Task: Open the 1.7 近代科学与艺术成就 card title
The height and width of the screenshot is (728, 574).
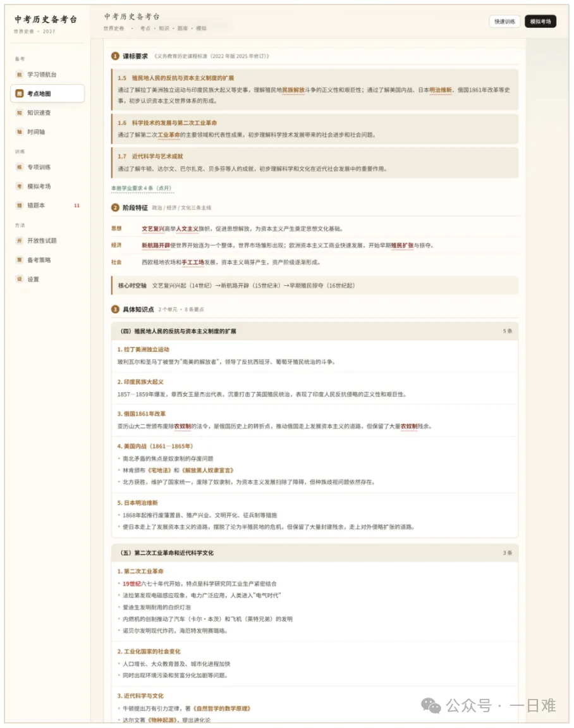Action: point(150,156)
